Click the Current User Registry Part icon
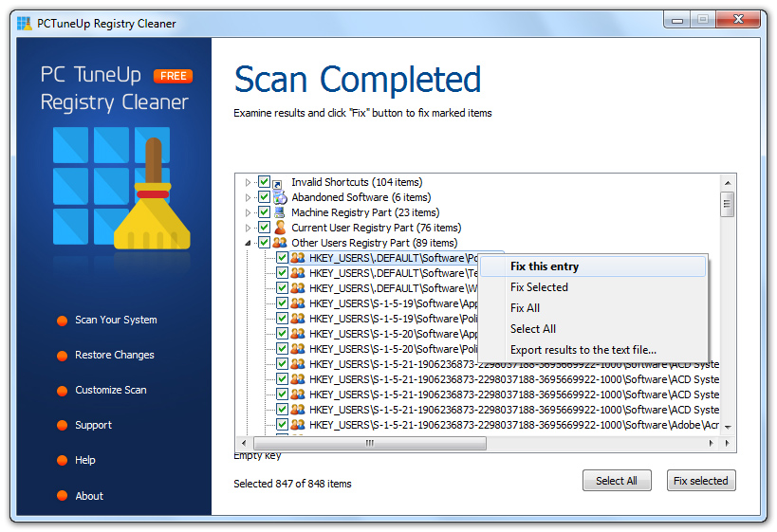The image size is (777, 532). coord(280,228)
